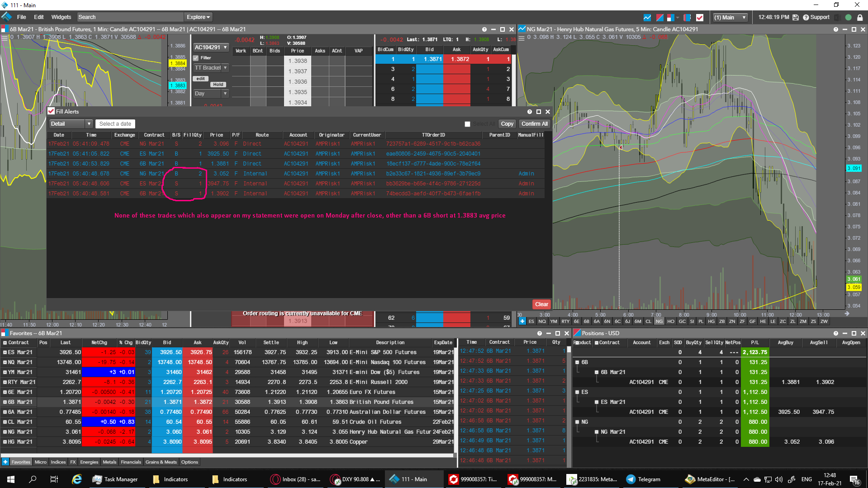868x488 pixels.
Task: Click the Confirm All button
Action: tap(534, 124)
